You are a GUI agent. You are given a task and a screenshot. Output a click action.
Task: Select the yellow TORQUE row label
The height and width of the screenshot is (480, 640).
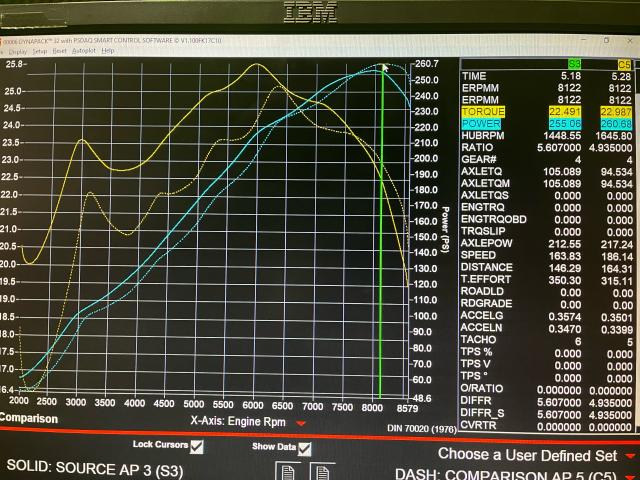[x=483, y=112]
